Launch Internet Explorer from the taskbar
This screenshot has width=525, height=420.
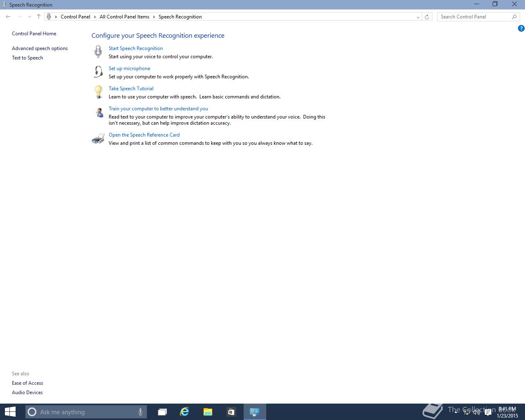(x=185, y=412)
